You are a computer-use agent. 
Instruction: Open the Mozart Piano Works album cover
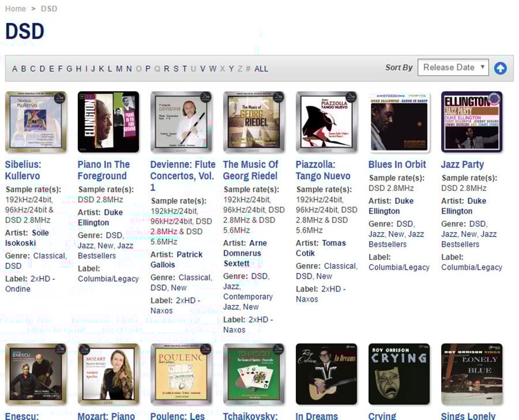tap(108, 374)
